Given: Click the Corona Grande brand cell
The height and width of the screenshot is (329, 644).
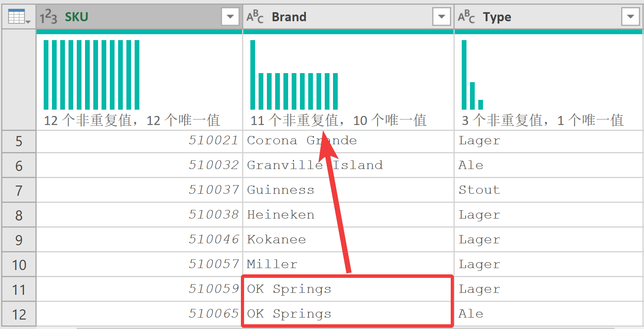Looking at the screenshot, I should (x=348, y=141).
